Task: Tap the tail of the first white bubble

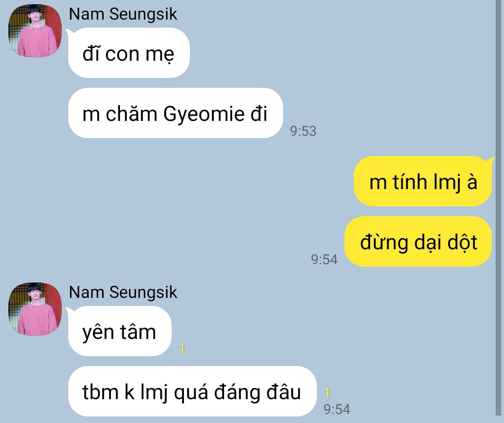Action: [69, 32]
